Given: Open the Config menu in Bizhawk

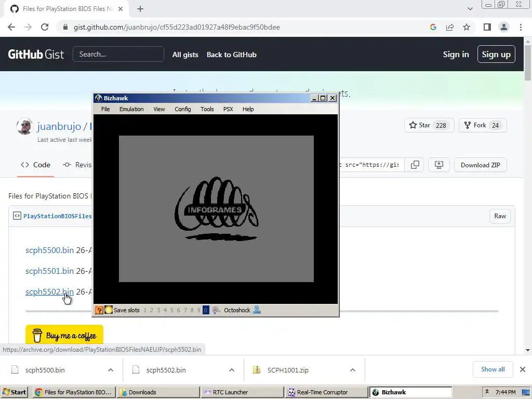Looking at the screenshot, I should 182,109.
